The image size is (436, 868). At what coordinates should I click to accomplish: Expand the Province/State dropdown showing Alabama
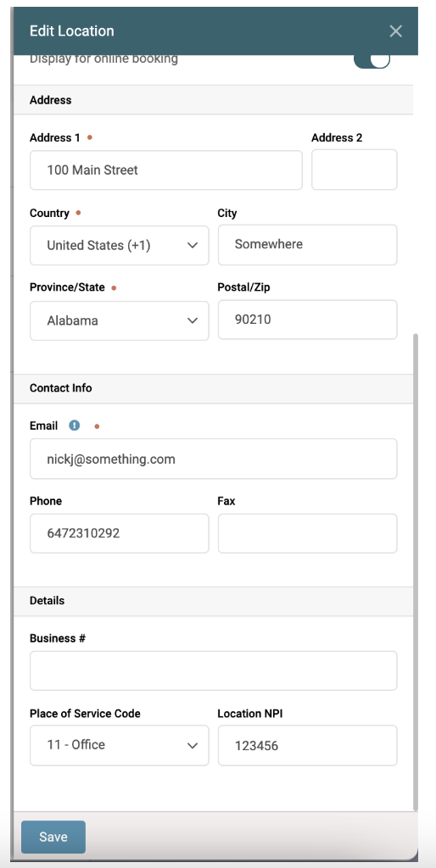(x=120, y=320)
